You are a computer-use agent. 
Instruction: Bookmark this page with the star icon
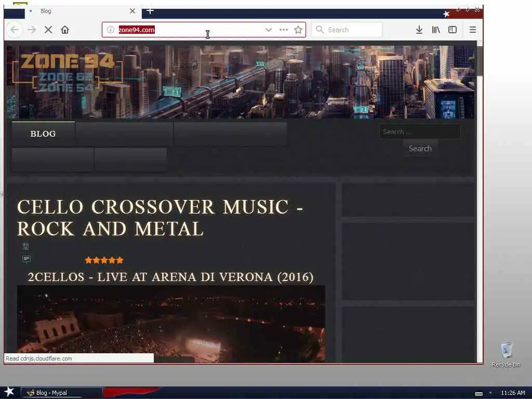pyautogui.click(x=298, y=30)
